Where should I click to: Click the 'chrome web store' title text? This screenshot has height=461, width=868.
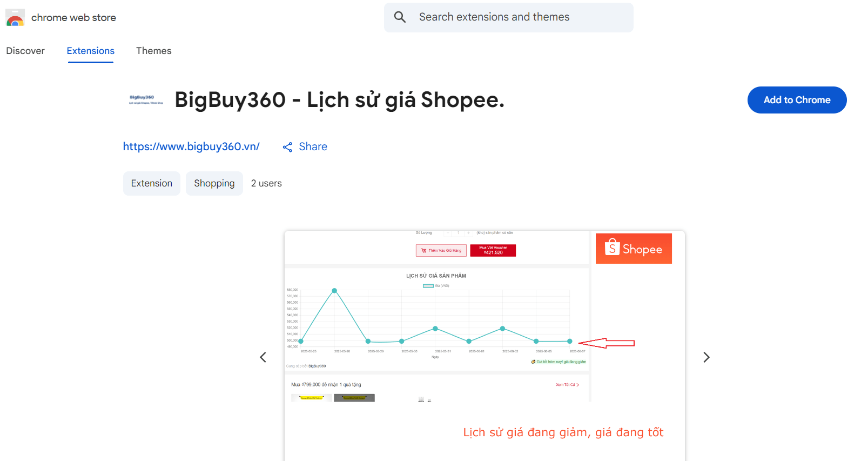pyautogui.click(x=73, y=18)
